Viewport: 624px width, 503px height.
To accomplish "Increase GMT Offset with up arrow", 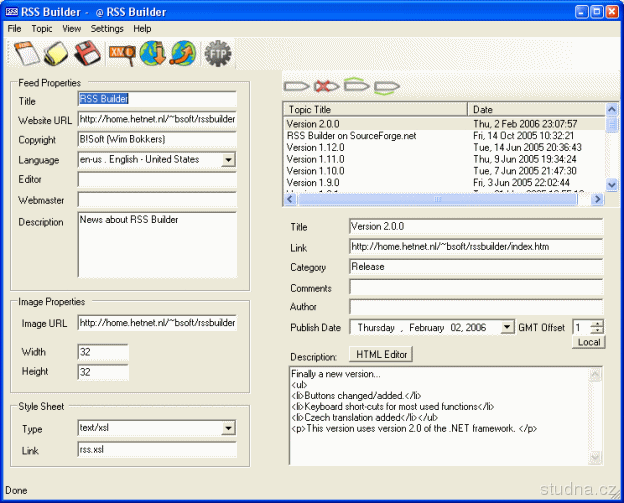I will coord(597,323).
